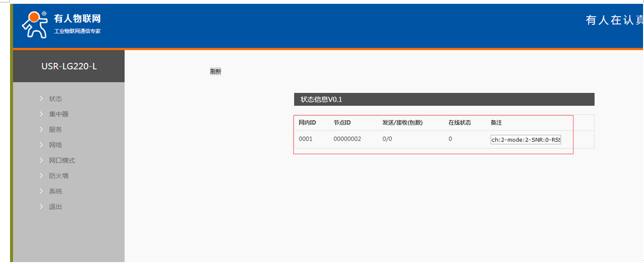Expand the 服务 sidebar arrow
This screenshot has height=264, width=644.
click(42, 130)
